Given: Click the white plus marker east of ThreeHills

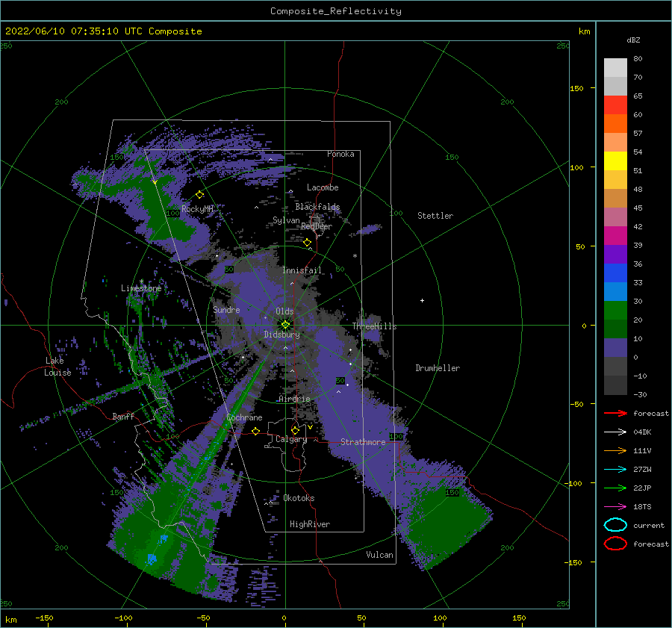Looking at the screenshot, I should [422, 300].
